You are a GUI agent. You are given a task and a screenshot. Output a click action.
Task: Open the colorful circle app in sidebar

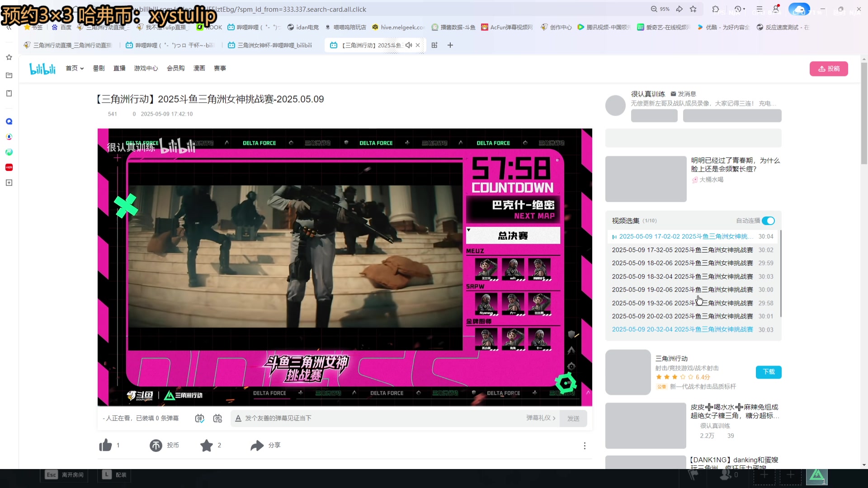click(9, 137)
